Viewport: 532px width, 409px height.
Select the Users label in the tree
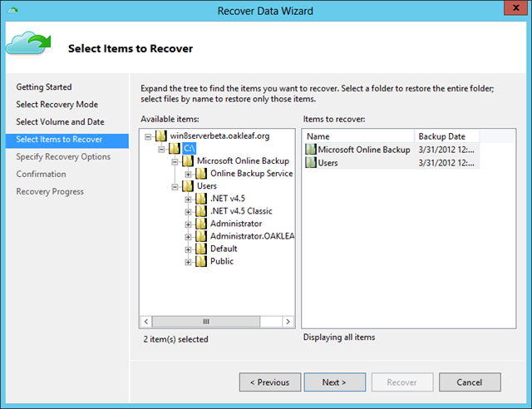click(207, 186)
